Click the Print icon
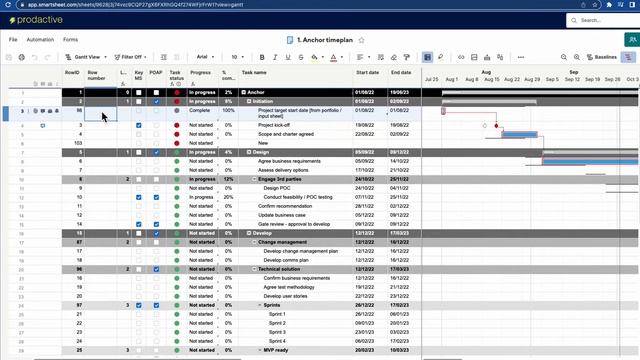640x360 pixels. [22, 58]
